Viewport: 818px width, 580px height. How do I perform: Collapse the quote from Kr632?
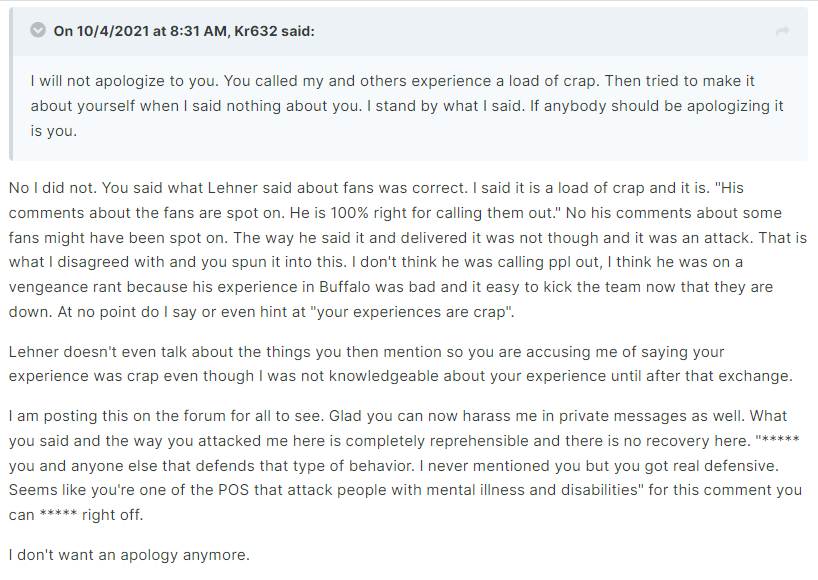pos(38,30)
